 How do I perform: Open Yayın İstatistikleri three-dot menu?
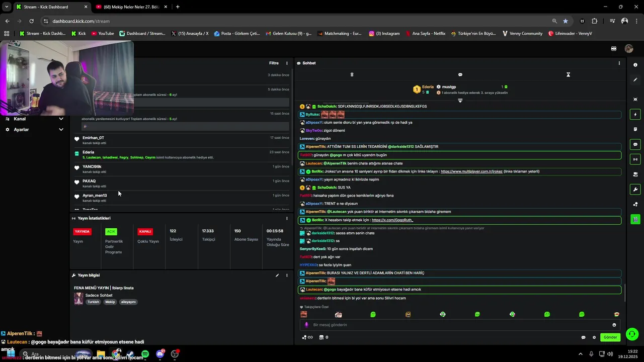coord(287,218)
